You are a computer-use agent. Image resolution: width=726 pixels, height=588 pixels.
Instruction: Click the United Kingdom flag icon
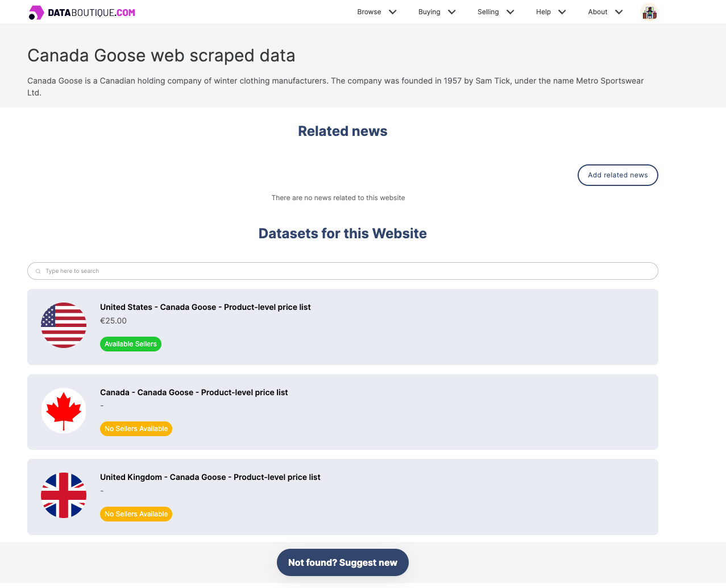click(x=64, y=495)
